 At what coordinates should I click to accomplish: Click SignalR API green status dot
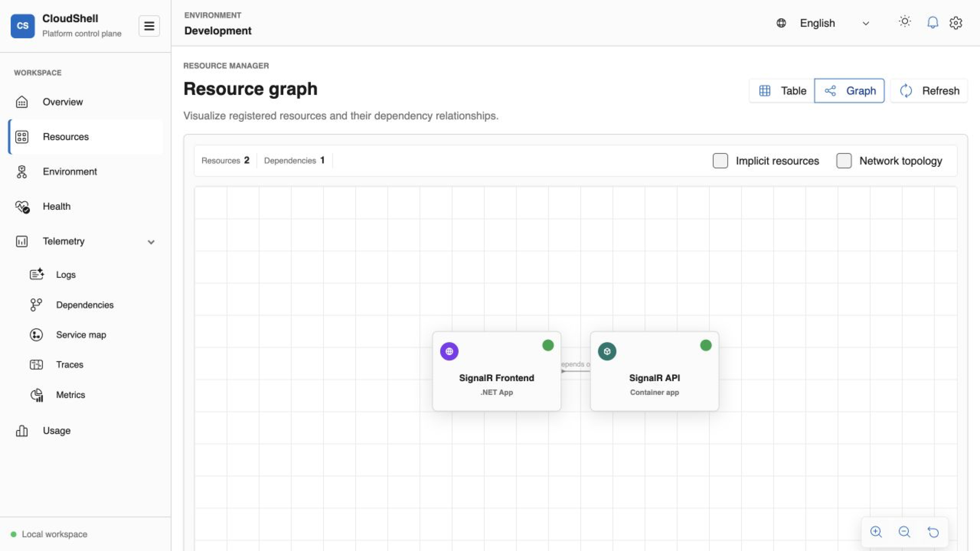(x=706, y=345)
